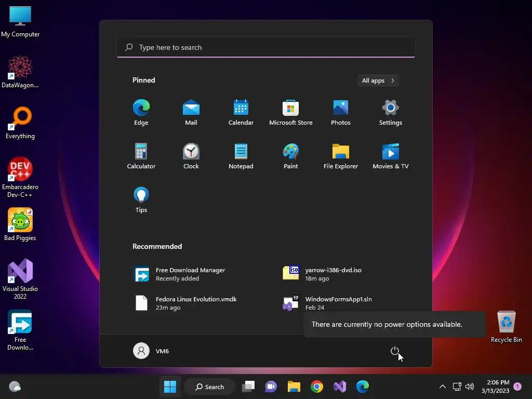Viewport: 532px width, 399px height.
Task: Open Edge from pinned apps
Action: (x=141, y=112)
